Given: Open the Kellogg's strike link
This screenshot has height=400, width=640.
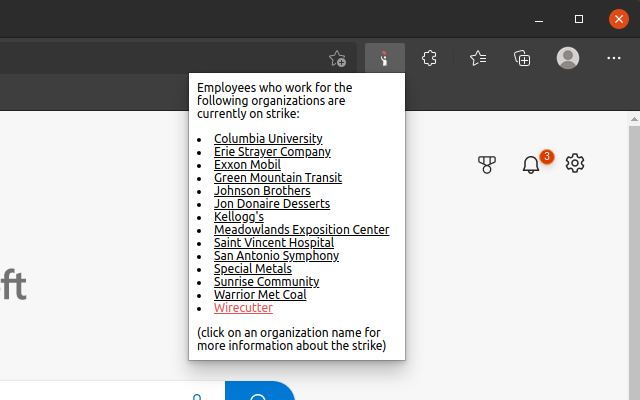Looking at the screenshot, I should 239,217.
